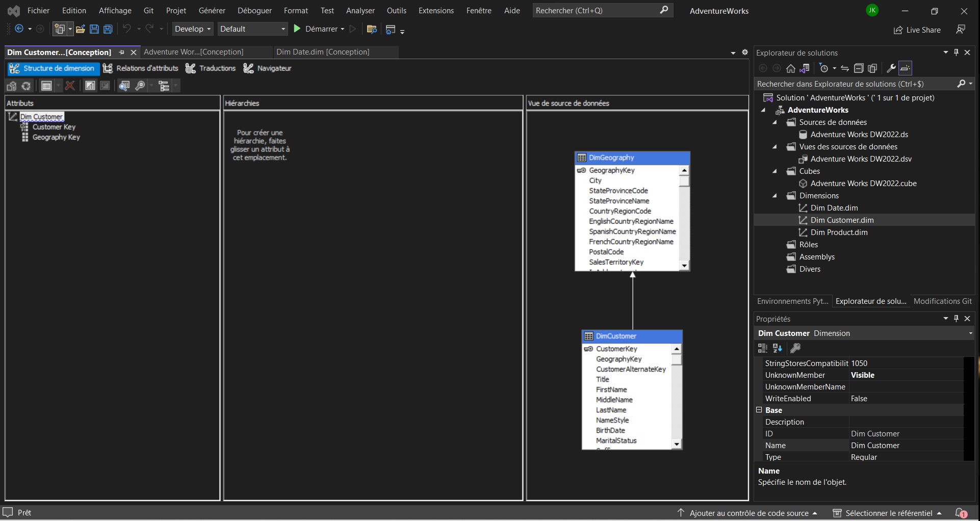
Task: Click Property Pages wrench icon in Properties
Action: (x=795, y=348)
